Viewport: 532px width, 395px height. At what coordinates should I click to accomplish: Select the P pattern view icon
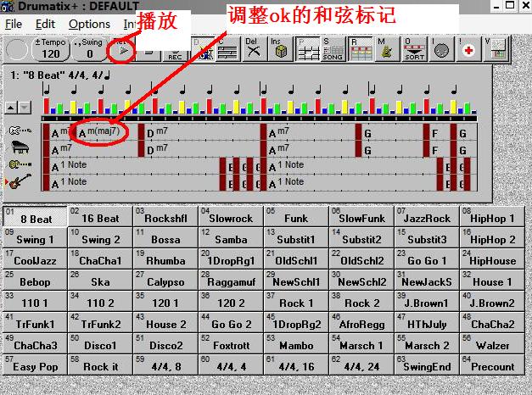(x=308, y=49)
